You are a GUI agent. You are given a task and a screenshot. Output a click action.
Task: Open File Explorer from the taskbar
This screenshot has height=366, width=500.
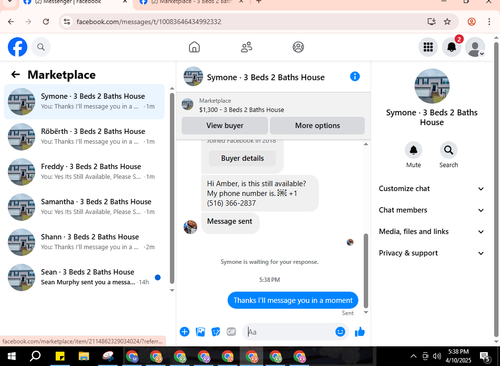coord(84,356)
